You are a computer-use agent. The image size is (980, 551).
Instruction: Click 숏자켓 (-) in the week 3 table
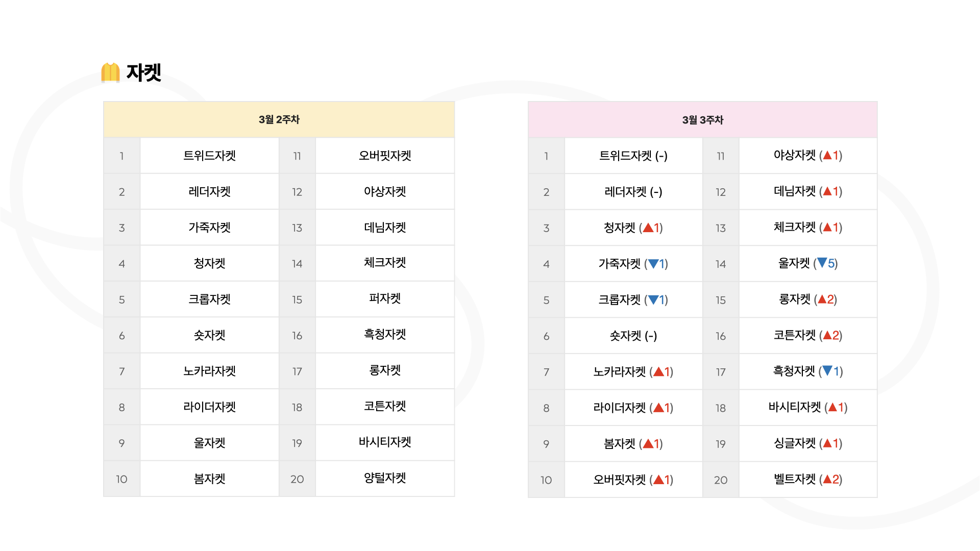click(633, 336)
